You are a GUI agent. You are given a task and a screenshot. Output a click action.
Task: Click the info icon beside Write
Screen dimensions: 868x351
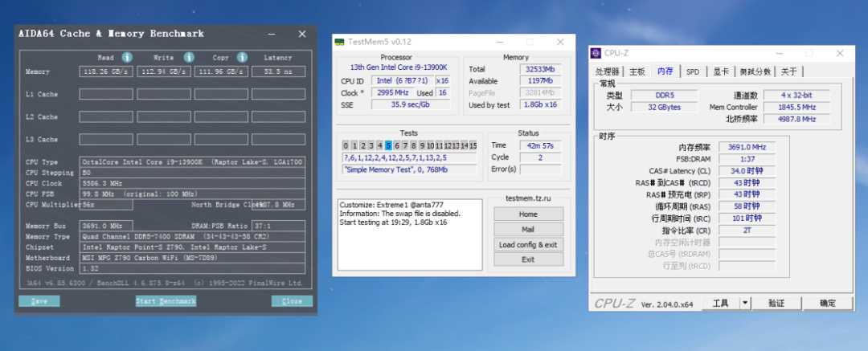pyautogui.click(x=189, y=57)
